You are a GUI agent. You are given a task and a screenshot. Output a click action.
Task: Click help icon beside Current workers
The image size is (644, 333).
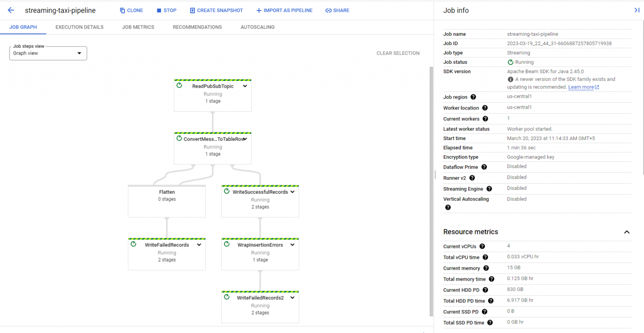[x=485, y=119]
